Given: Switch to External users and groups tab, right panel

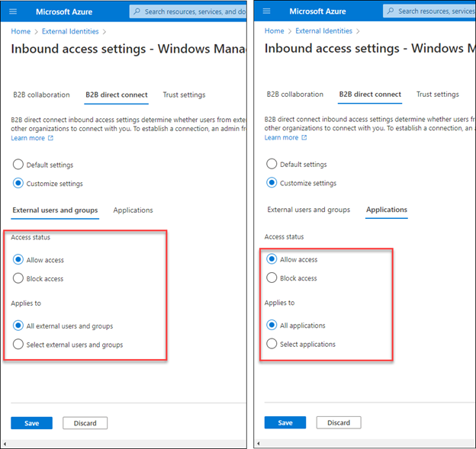Looking at the screenshot, I should (308, 210).
